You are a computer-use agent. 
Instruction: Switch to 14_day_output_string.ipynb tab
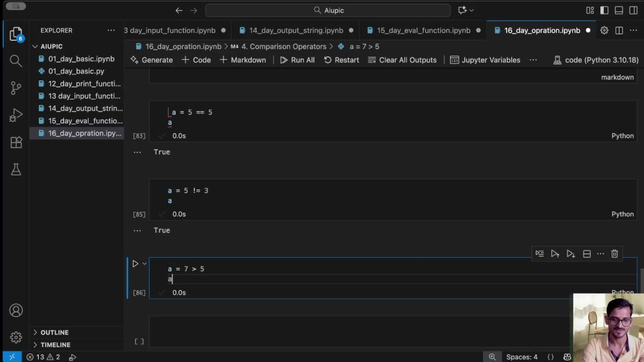(x=296, y=31)
